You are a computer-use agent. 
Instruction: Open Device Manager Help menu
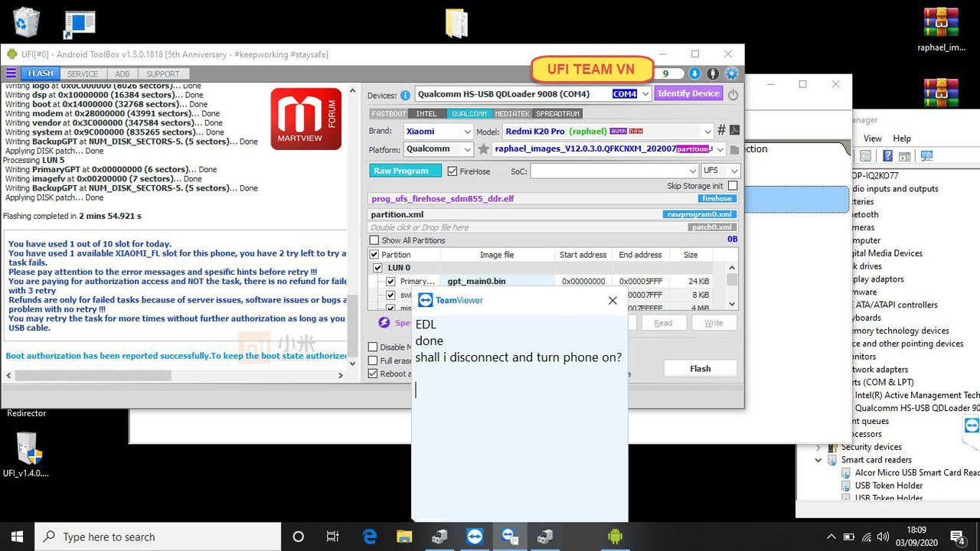[x=902, y=139]
